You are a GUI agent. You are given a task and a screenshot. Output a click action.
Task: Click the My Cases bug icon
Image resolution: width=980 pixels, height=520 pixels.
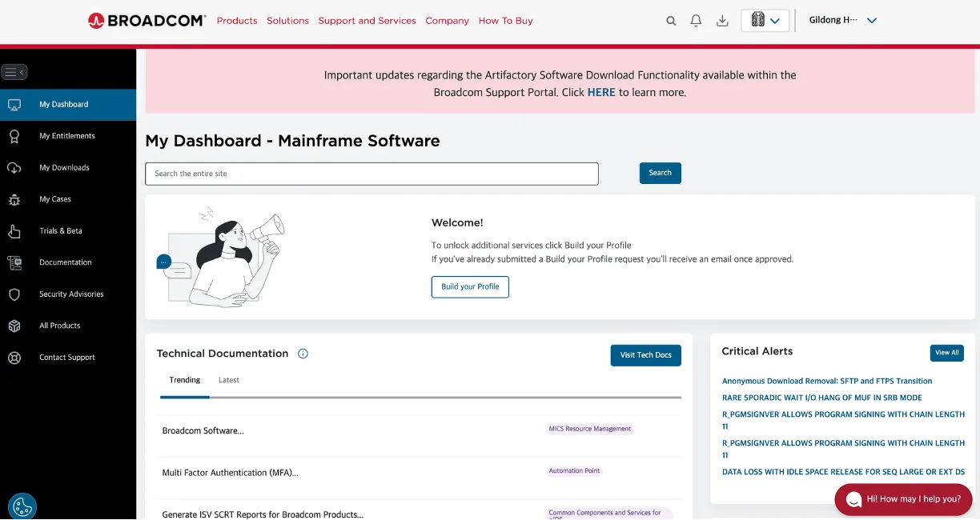pyautogui.click(x=14, y=199)
